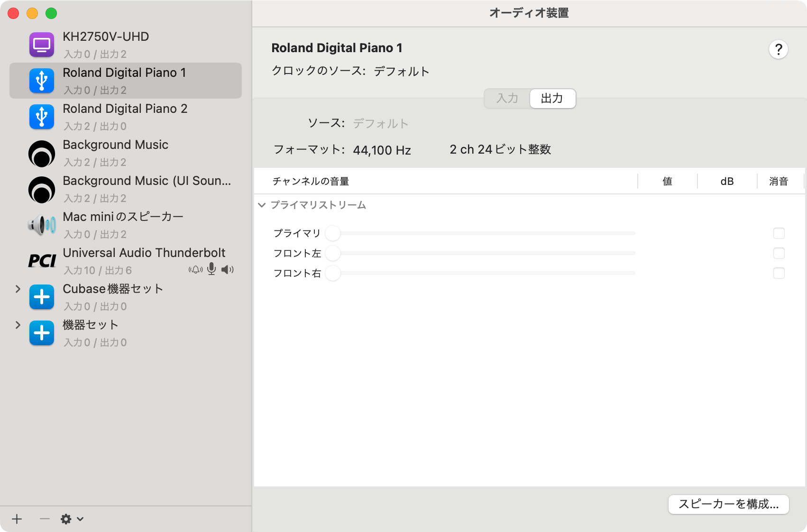Click the フォーマット: label
807x532 pixels.
[309, 150]
